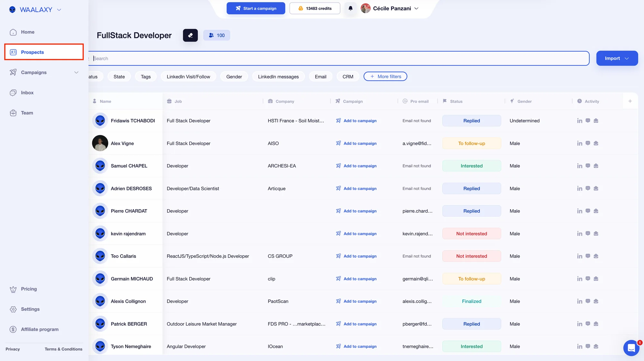Image resolution: width=644 pixels, height=361 pixels.
Task: Open Team in the sidebar
Action: point(27,113)
